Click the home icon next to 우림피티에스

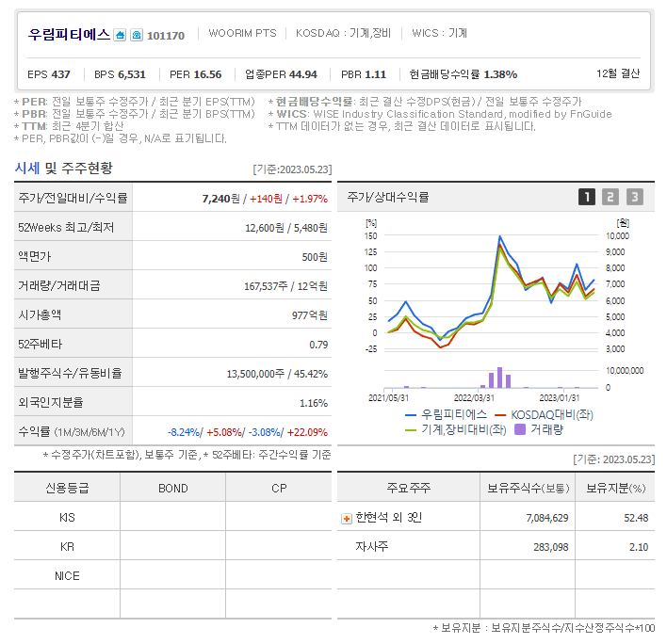coord(120,35)
